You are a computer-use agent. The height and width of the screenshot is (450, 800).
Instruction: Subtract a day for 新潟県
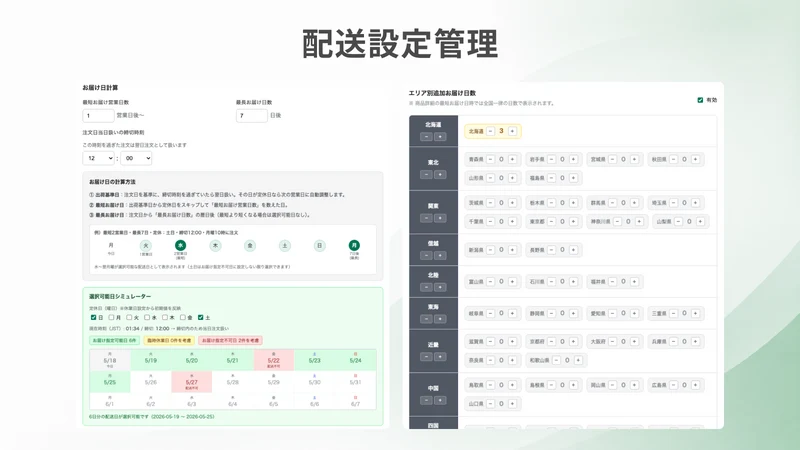click(490, 250)
